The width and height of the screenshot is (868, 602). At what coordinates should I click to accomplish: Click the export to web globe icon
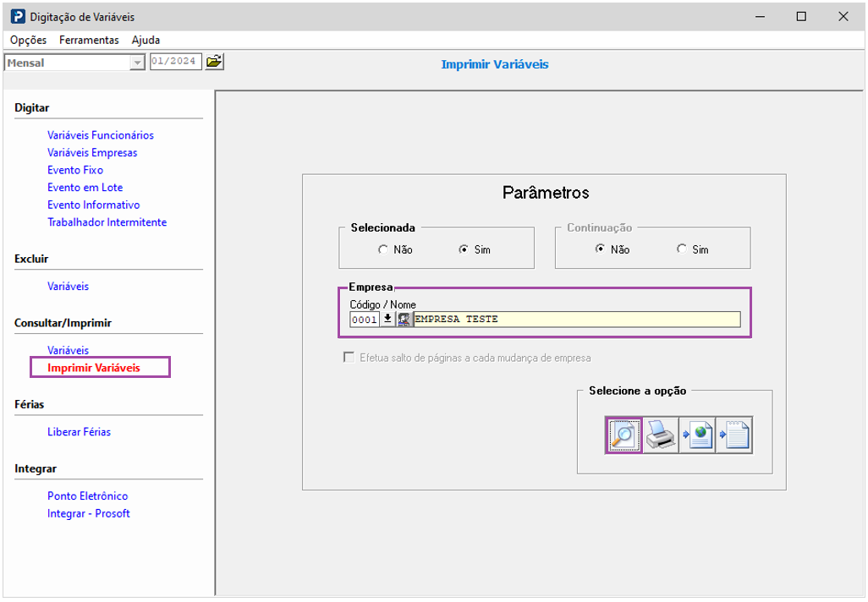pyautogui.click(x=697, y=435)
